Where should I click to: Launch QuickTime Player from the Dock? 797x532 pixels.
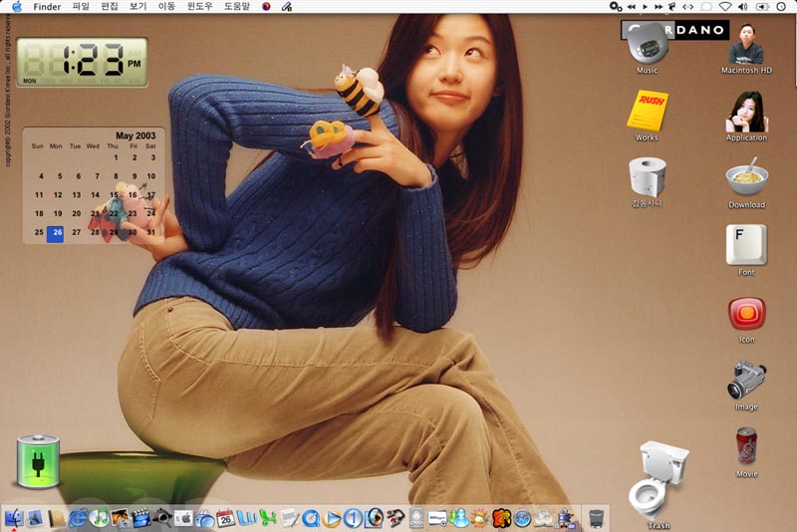tap(311, 518)
